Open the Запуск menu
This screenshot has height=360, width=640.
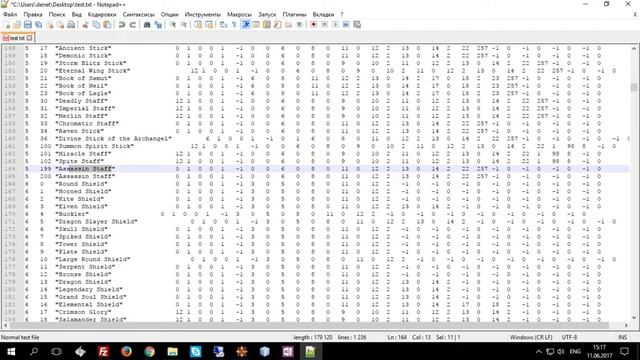[x=267, y=14]
